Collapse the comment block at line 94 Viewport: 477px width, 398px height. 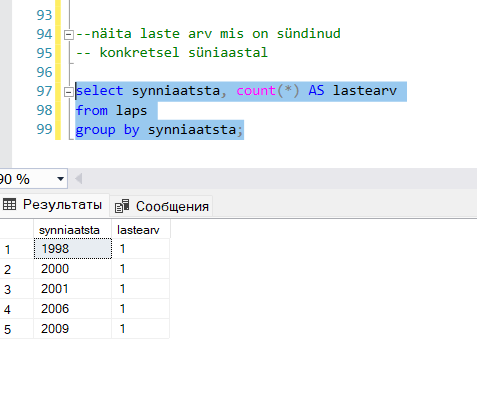68,35
